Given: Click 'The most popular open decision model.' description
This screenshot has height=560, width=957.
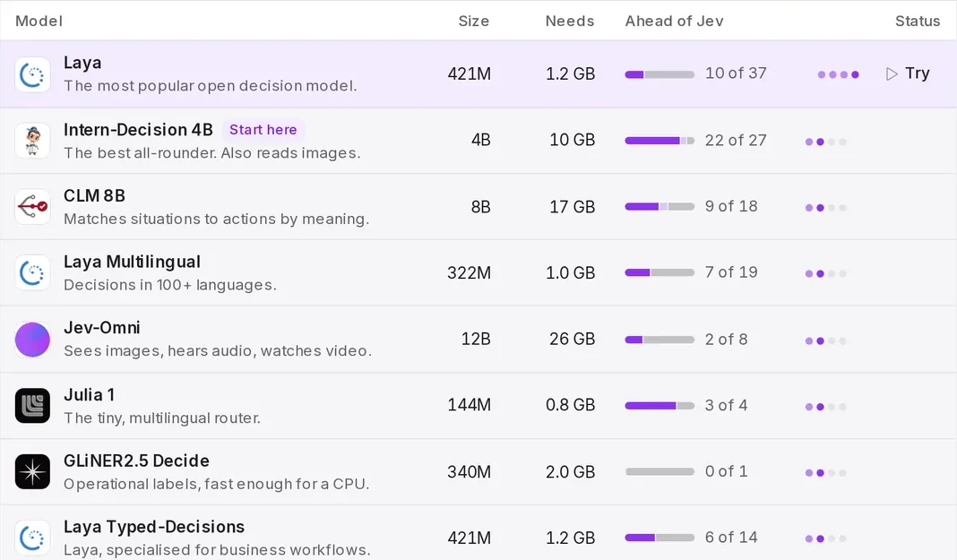Looking at the screenshot, I should click(x=211, y=86).
